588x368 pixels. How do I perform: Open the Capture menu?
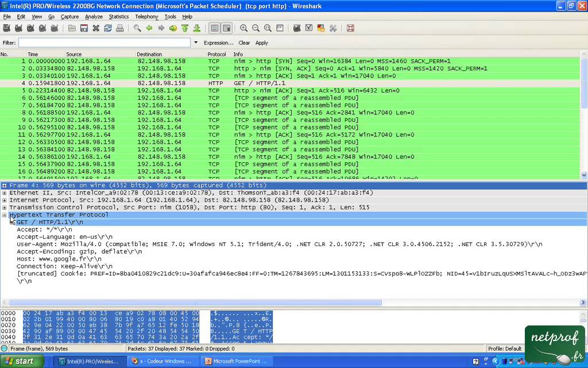(x=69, y=17)
